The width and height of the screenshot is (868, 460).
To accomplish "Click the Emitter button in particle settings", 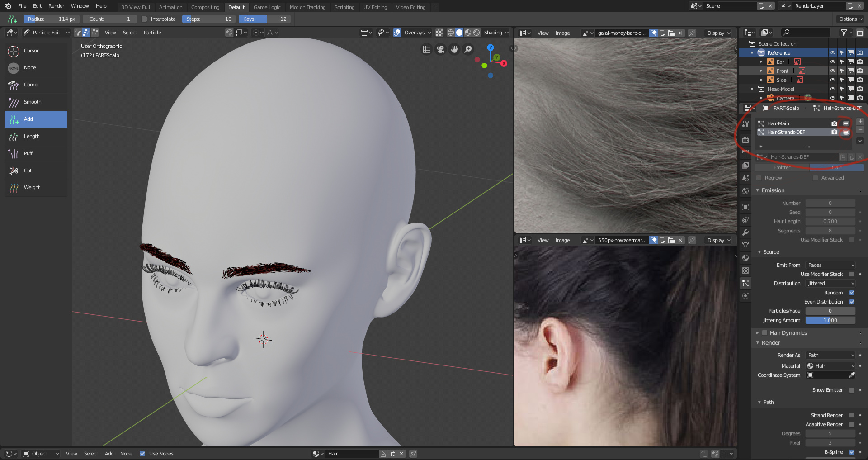I will [x=782, y=167].
